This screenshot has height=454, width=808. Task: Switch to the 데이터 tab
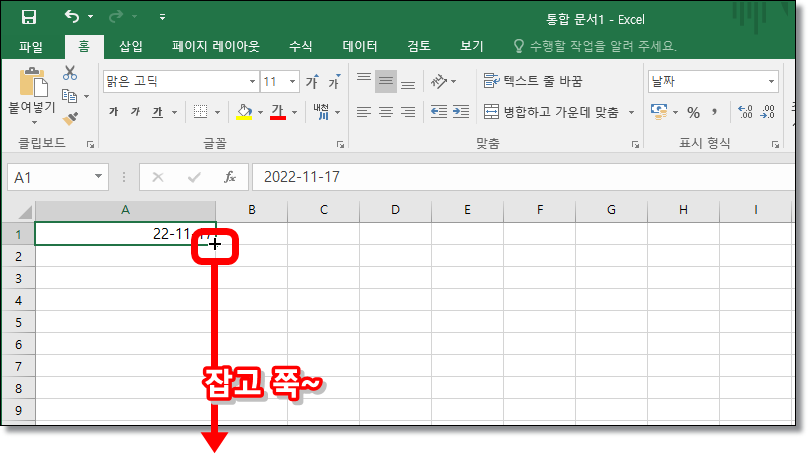(360, 46)
